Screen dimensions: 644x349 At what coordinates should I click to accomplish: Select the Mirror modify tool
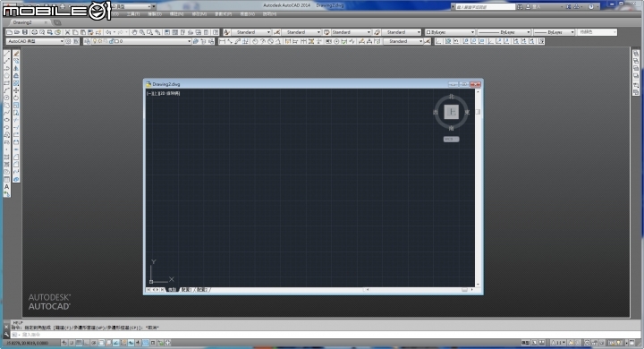point(16,68)
